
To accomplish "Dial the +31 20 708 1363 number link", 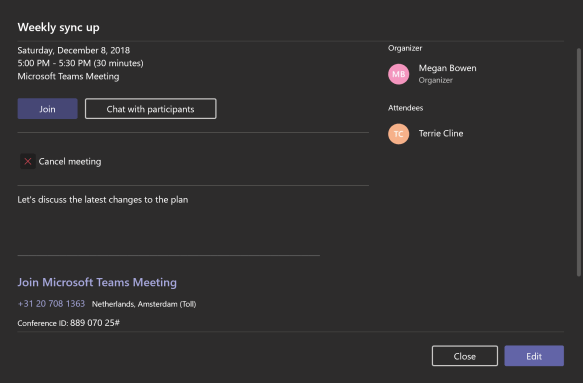I will point(51,304).
